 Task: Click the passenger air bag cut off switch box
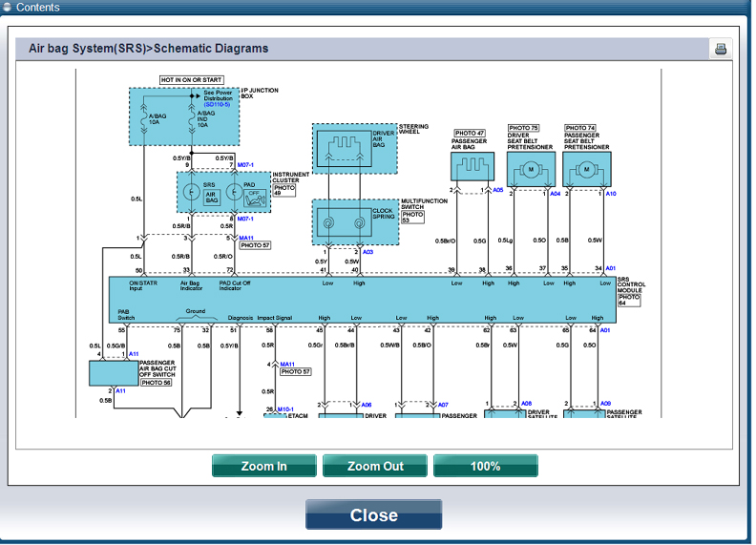(x=114, y=373)
